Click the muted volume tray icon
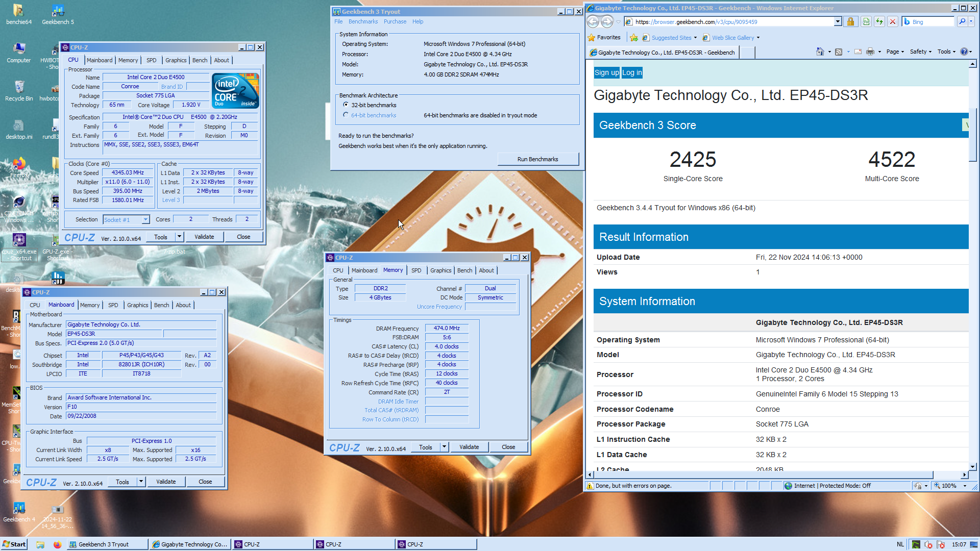 click(928, 544)
